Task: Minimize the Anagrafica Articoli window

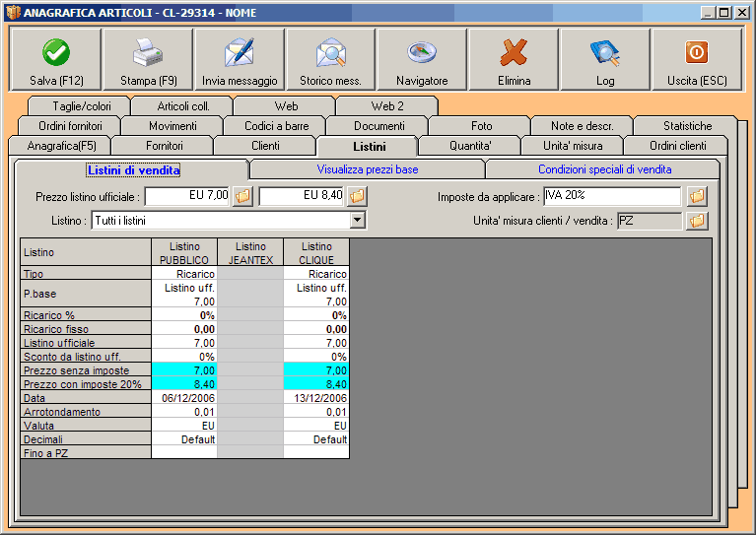Action: (x=708, y=13)
